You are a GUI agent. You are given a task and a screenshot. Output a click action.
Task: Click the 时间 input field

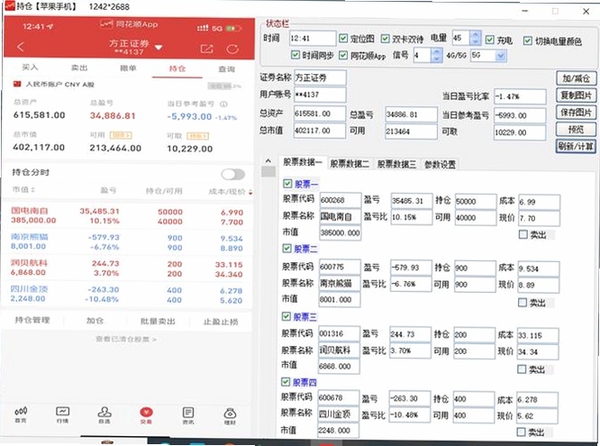tap(313, 38)
